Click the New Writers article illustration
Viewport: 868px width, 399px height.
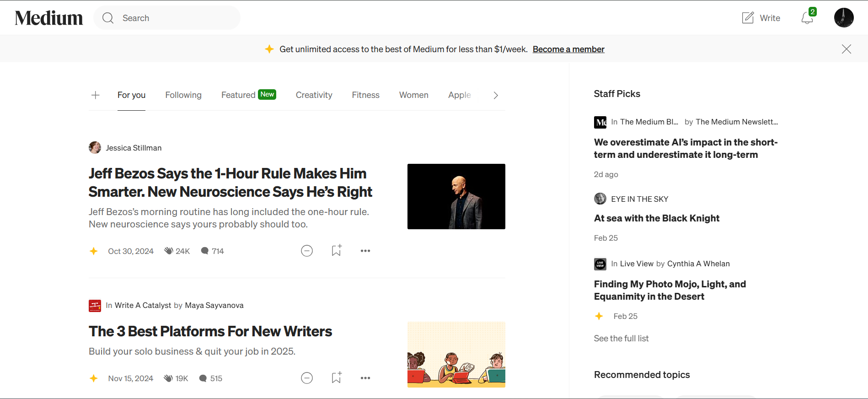456,355
